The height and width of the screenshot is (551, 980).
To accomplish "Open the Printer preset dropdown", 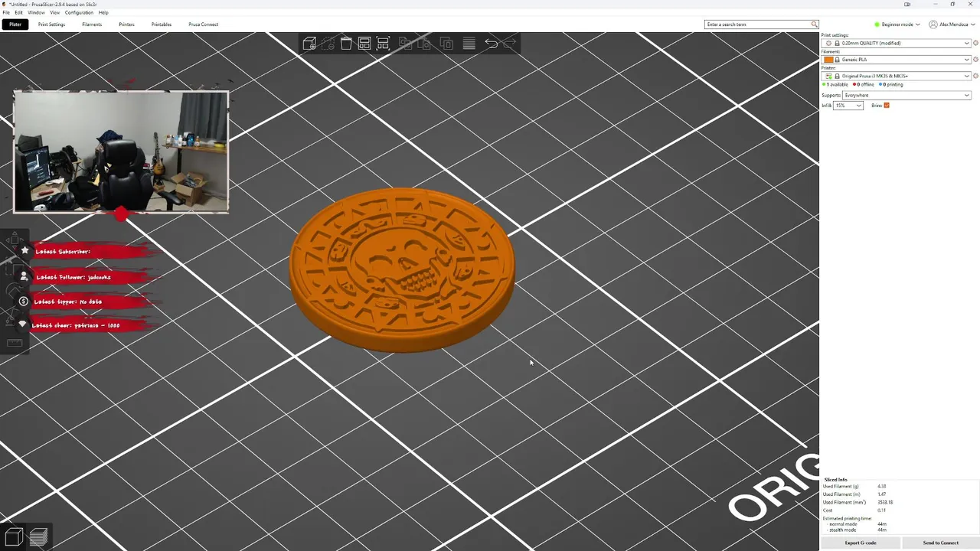I will (x=897, y=76).
